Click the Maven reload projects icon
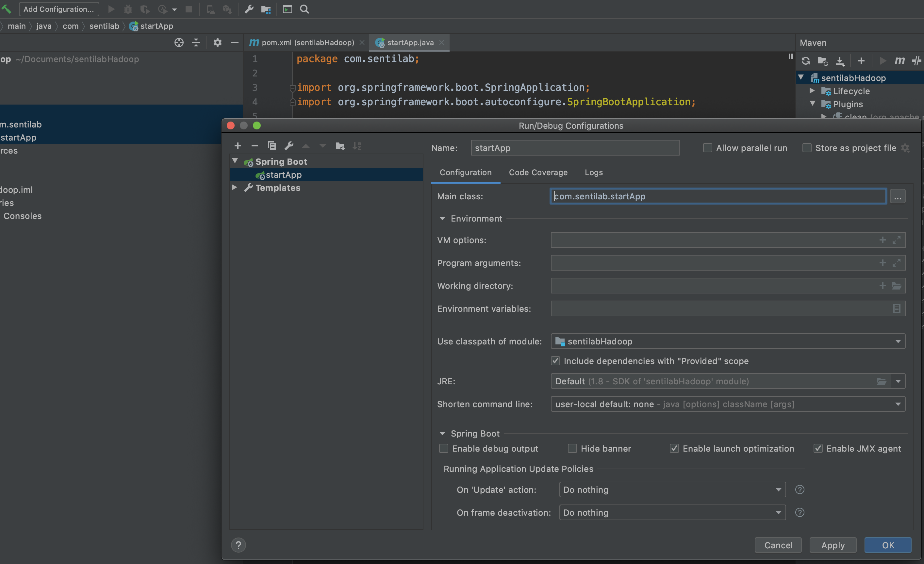This screenshot has height=564, width=924. 805,61
